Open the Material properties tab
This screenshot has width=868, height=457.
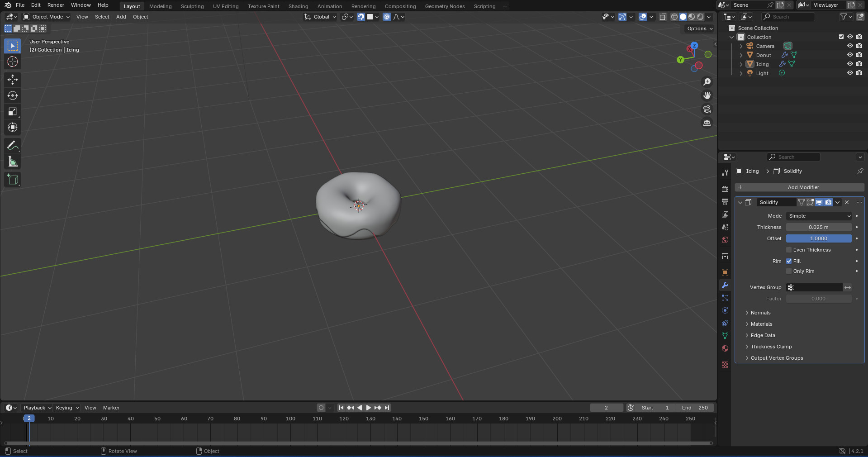[725, 348]
